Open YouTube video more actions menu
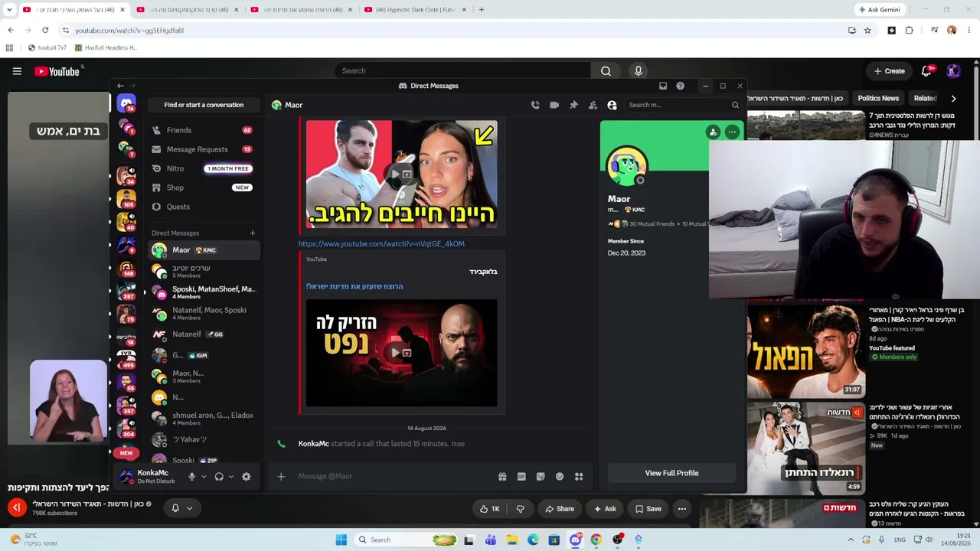980x551 pixels. (681, 509)
